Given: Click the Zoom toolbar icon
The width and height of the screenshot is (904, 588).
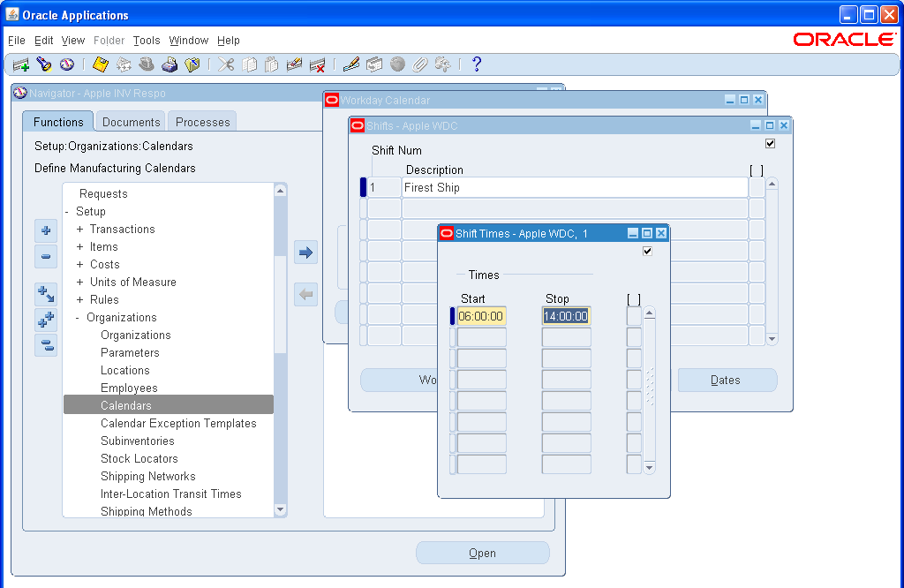Looking at the screenshot, I should pos(374,64).
